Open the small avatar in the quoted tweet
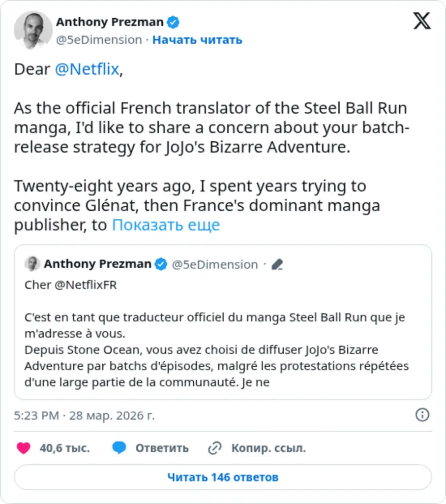The width and height of the screenshot is (446, 504). tap(32, 264)
